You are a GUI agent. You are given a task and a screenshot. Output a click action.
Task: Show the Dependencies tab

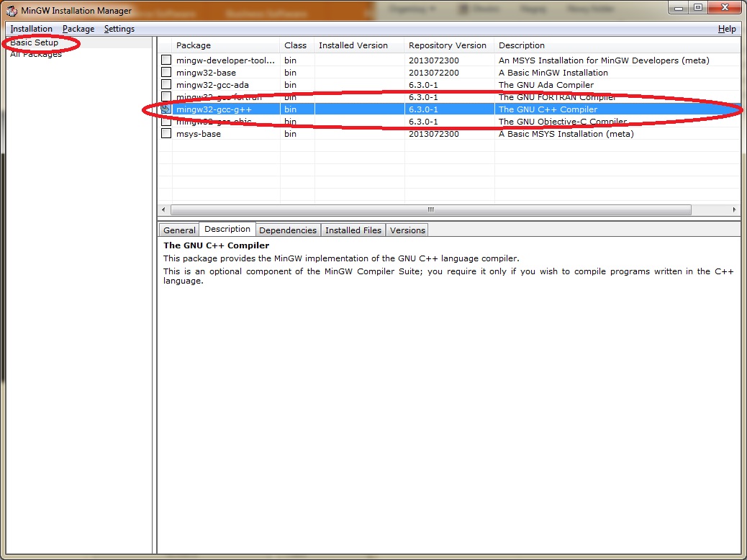click(x=288, y=230)
